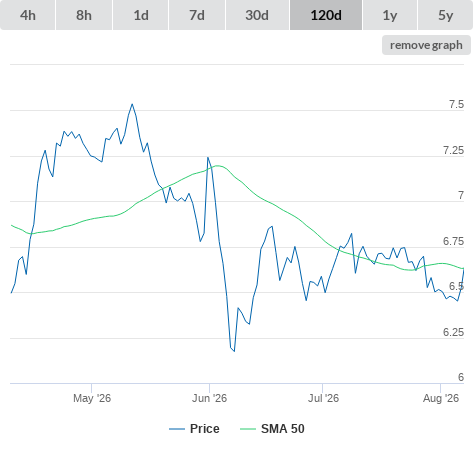
Task: Open the 1d chart view
Action: tap(141, 15)
